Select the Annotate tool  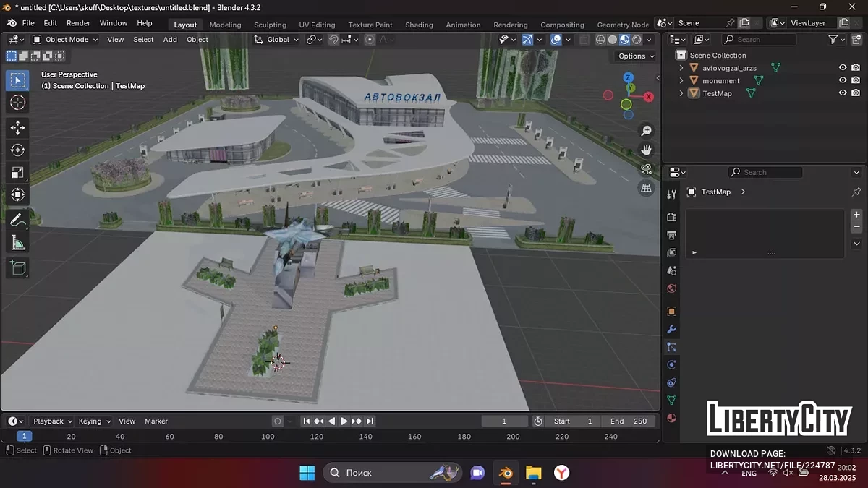coord(17,219)
